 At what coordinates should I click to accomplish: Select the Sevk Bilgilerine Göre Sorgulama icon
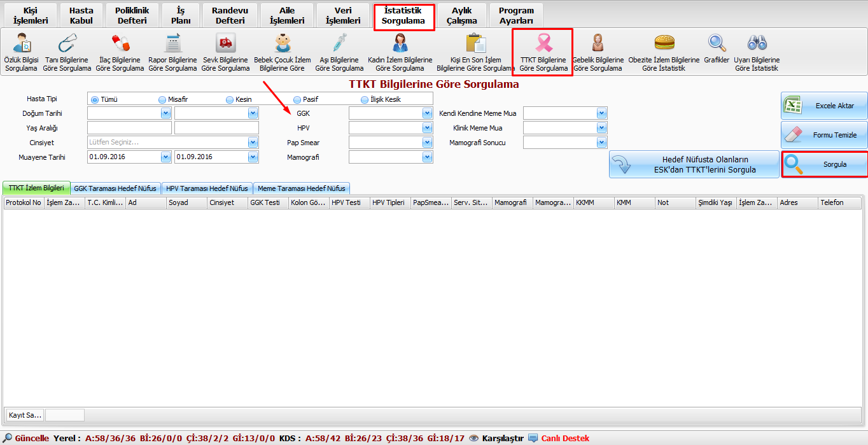(x=225, y=44)
